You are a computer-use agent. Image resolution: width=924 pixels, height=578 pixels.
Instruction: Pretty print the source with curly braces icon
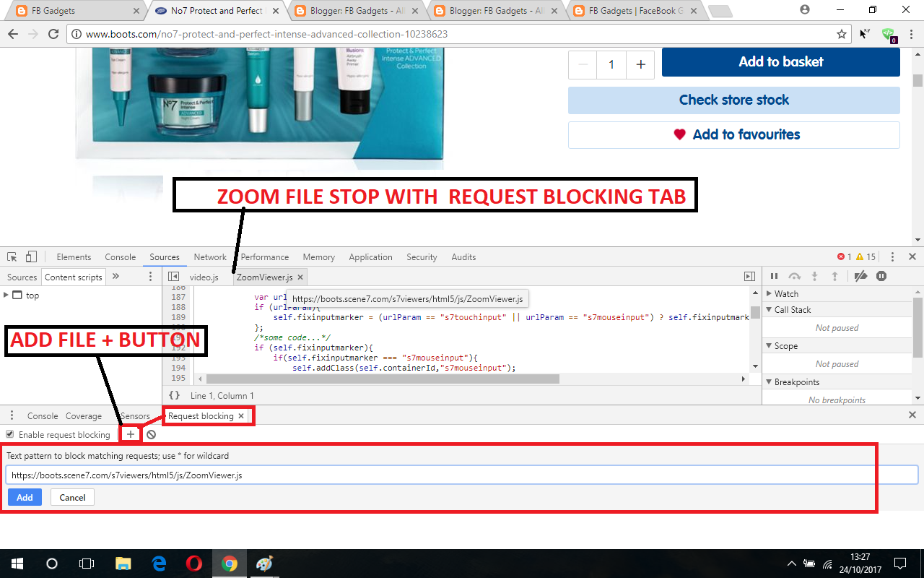coord(174,395)
